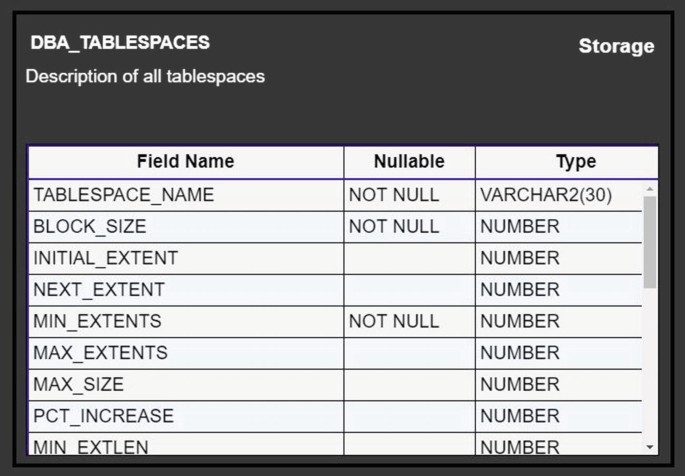685x476 pixels.
Task: Click the MAX_SIZE field name
Action: 79,385
